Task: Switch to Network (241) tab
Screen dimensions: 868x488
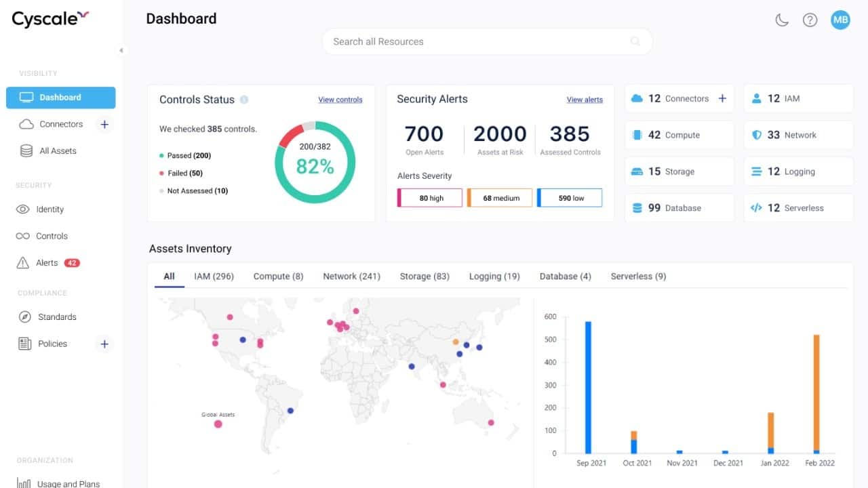Action: [x=351, y=277]
